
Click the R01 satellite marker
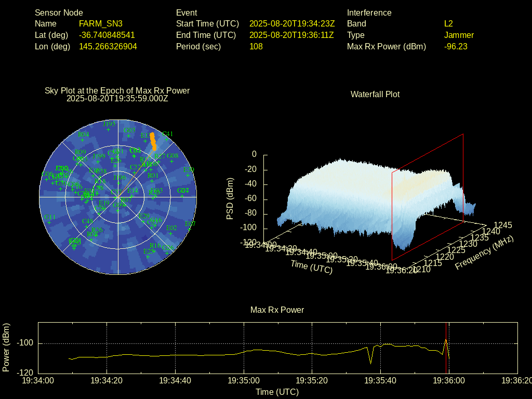153,181
